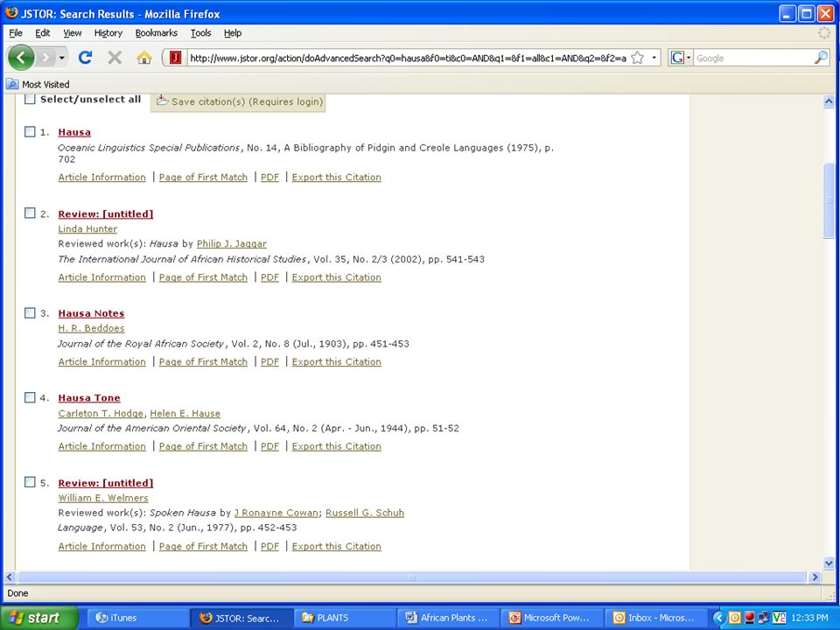Open the Bookmarks menu
Screen dimensions: 840x630
coord(157,32)
